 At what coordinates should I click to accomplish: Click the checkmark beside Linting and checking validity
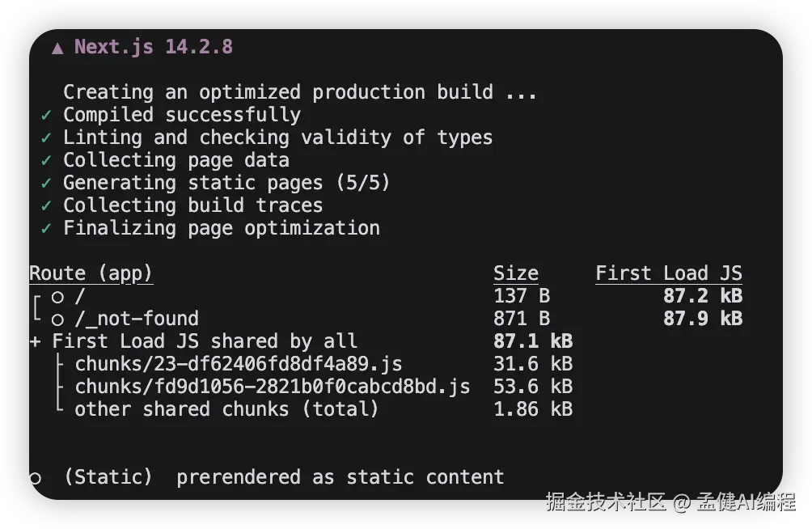(46, 138)
